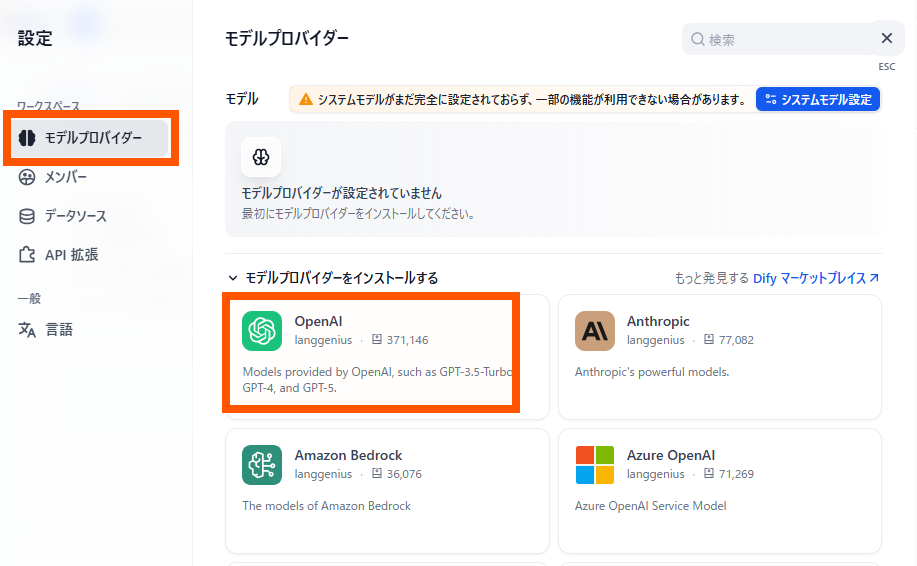This screenshot has width=917, height=566.
Task: Click the warning triangle icon in banner
Action: [x=305, y=100]
